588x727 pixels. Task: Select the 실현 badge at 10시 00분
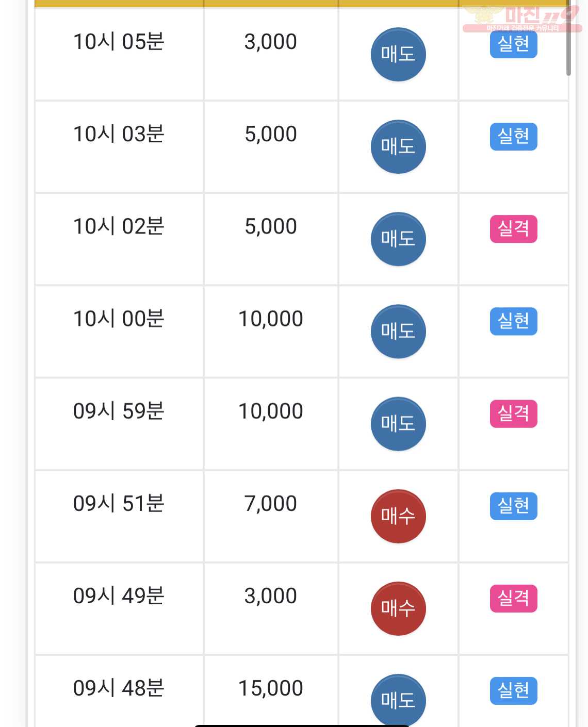[514, 321]
